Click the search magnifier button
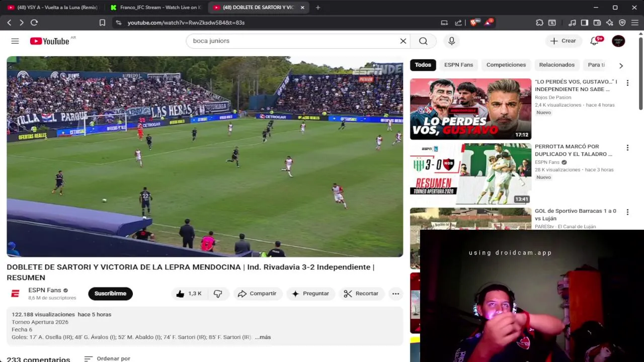 click(423, 41)
